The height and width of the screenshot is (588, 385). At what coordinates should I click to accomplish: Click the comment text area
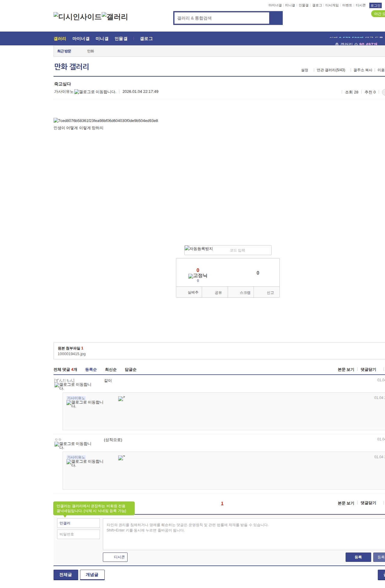244,534
